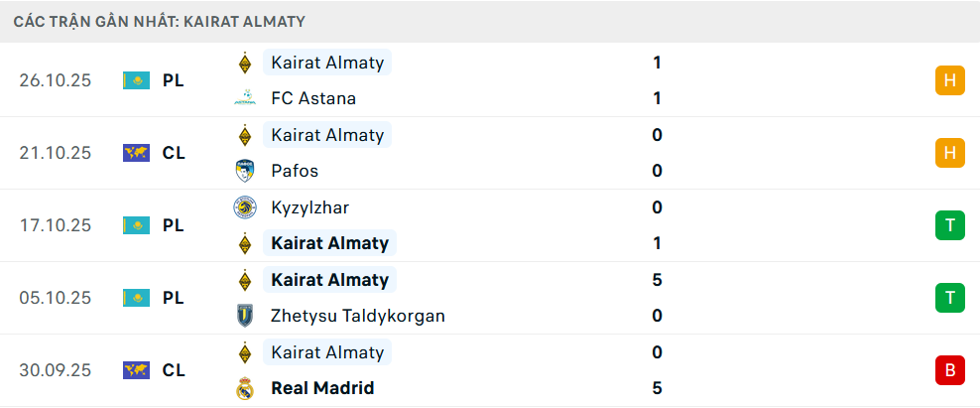
Task: Click the green T badge for Zhetysu match
Action: point(949,298)
